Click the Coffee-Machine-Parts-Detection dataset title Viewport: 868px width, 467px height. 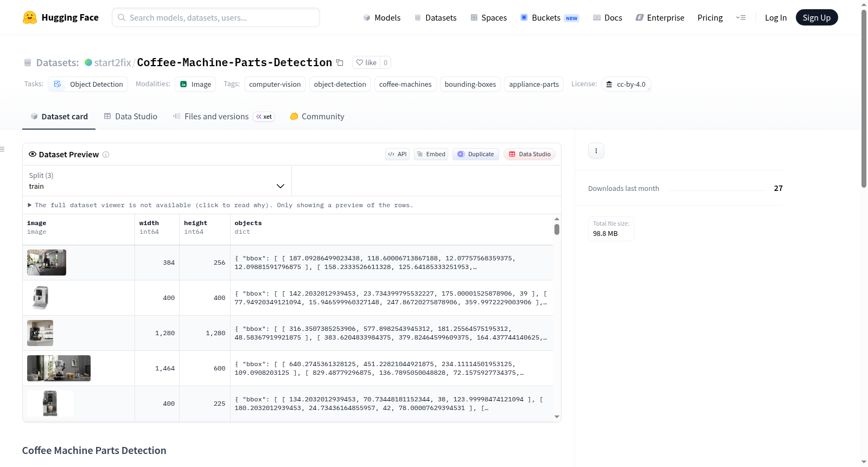(234, 62)
